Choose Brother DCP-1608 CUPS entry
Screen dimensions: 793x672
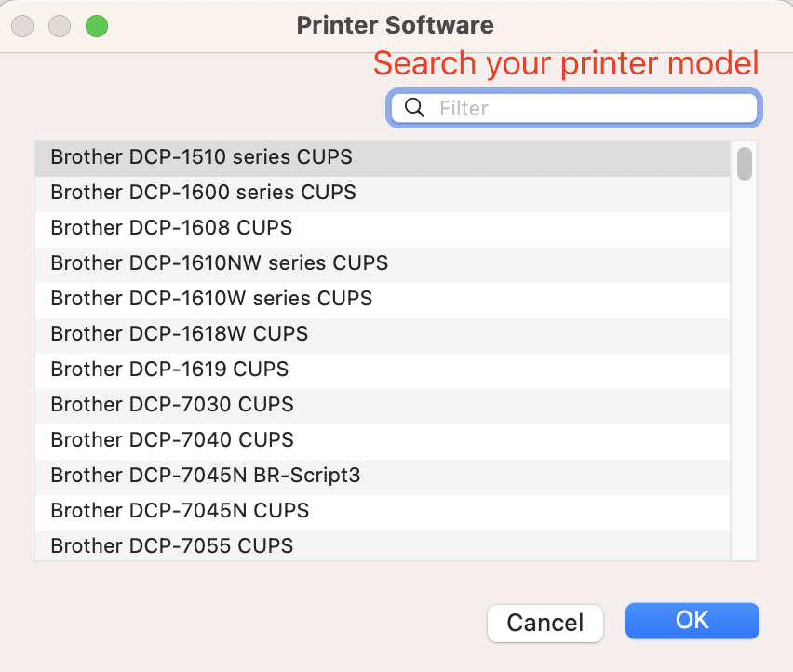171,228
